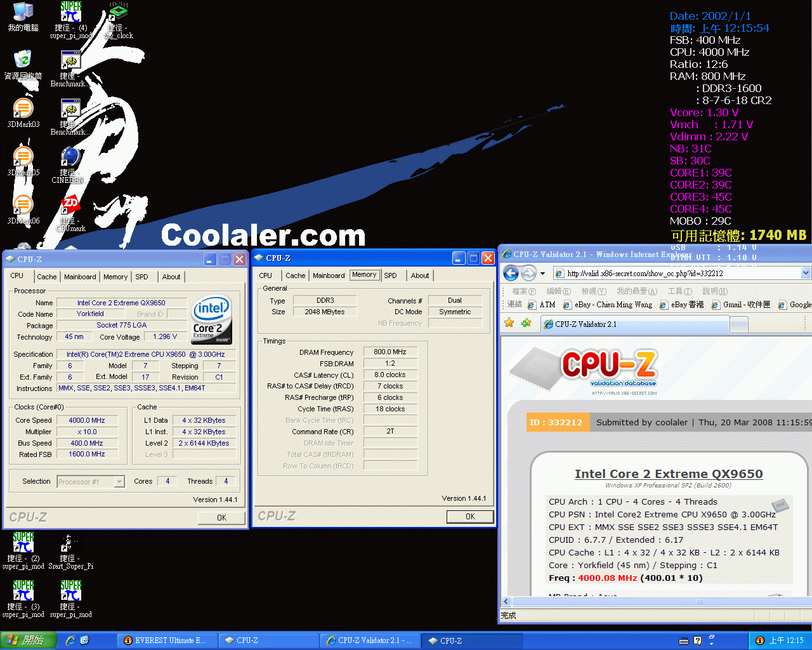Expand the IE address bar dropdown
The height and width of the screenshot is (650, 812).
806,274
